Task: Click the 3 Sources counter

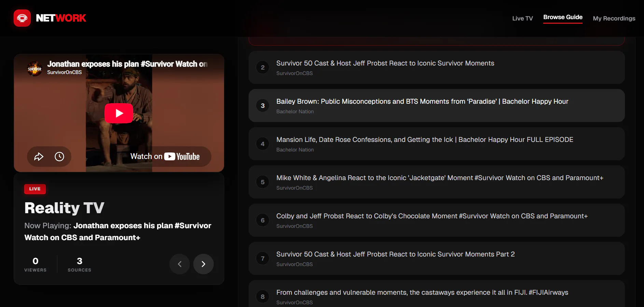Action: click(x=80, y=264)
